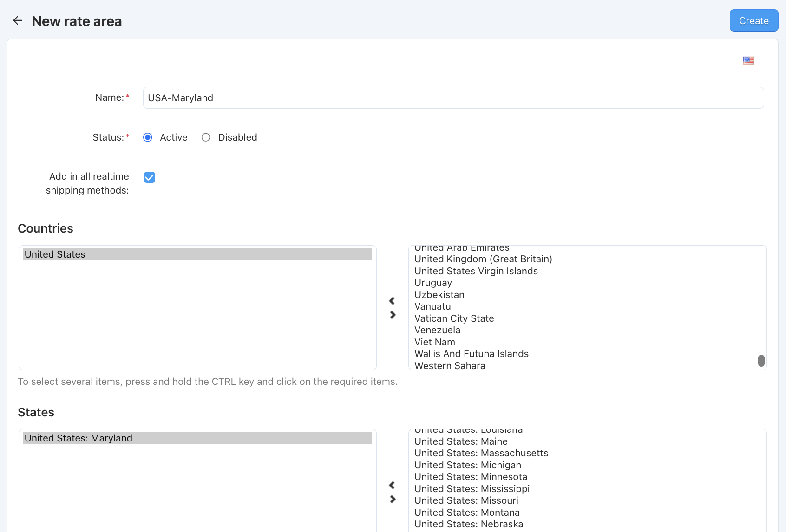
Task: Edit the Name field containing USA-Maryland
Action: [x=453, y=98]
